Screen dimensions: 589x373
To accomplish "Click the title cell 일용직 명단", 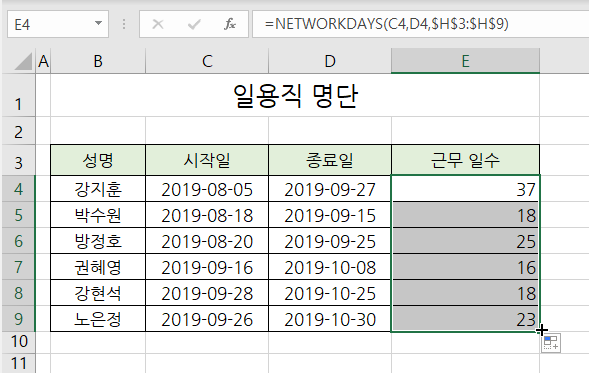I will click(295, 95).
